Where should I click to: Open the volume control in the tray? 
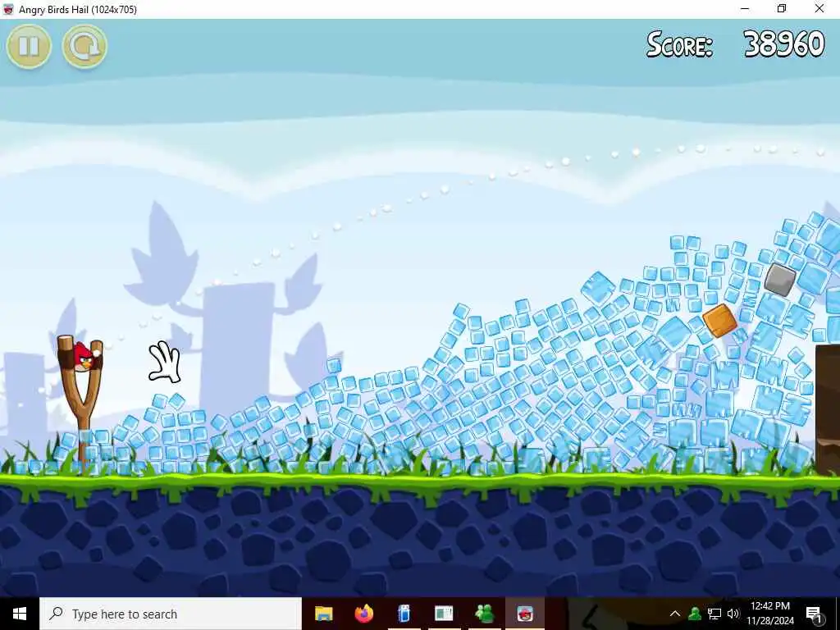coord(733,614)
